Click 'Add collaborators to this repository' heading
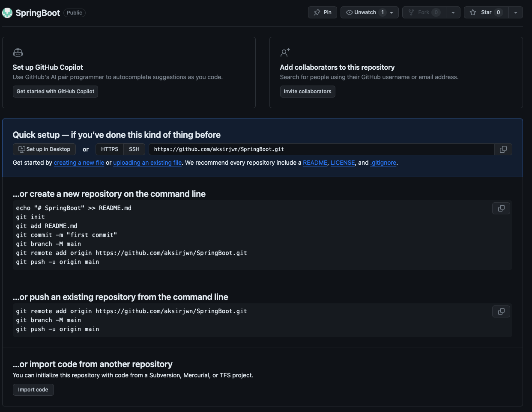 pos(337,67)
